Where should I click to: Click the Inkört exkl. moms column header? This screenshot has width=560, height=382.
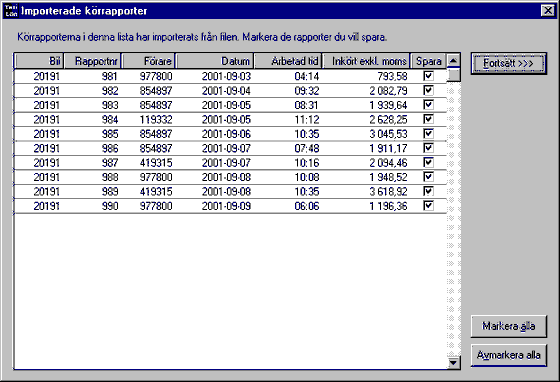[x=366, y=61]
